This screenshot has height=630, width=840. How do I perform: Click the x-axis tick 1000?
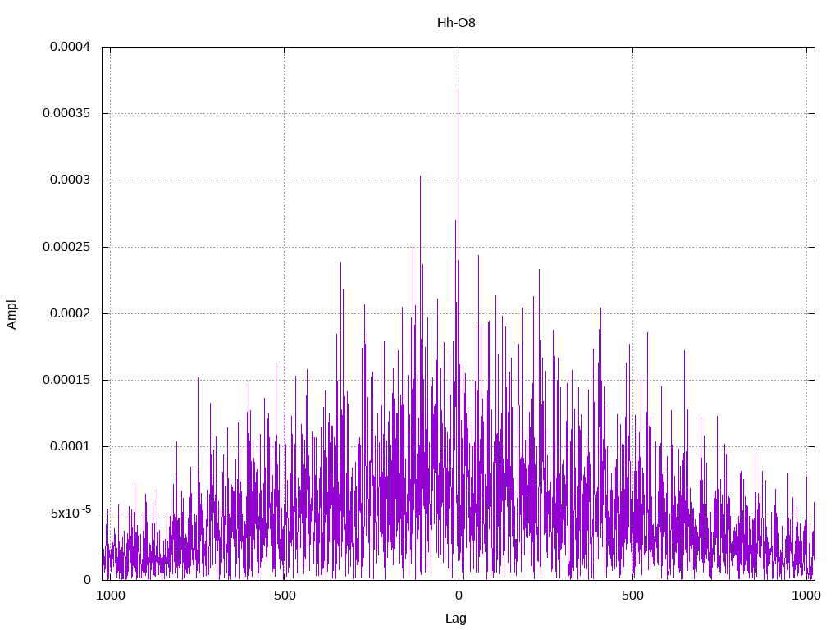point(806,596)
